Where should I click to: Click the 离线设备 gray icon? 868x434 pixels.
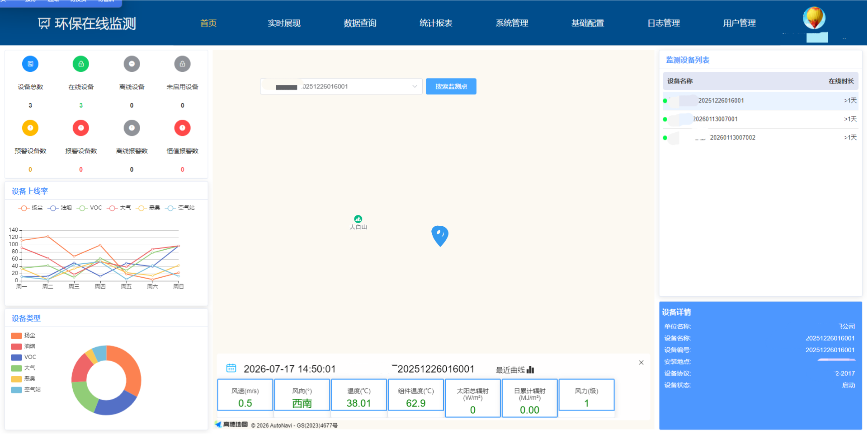pos(132,64)
